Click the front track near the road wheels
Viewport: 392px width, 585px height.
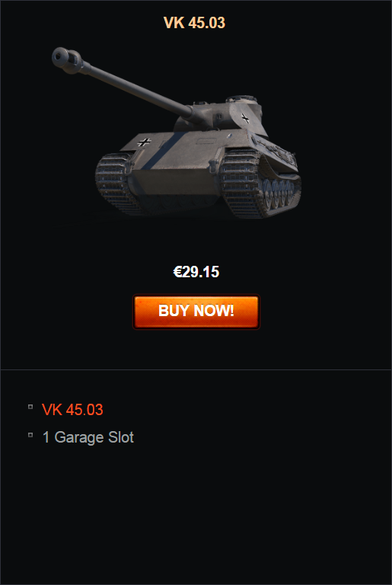(241, 183)
